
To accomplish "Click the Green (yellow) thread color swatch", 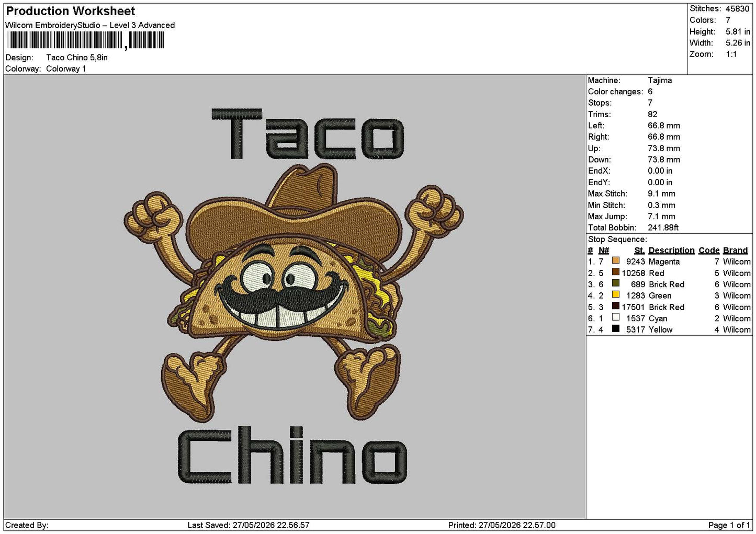I will [616, 294].
